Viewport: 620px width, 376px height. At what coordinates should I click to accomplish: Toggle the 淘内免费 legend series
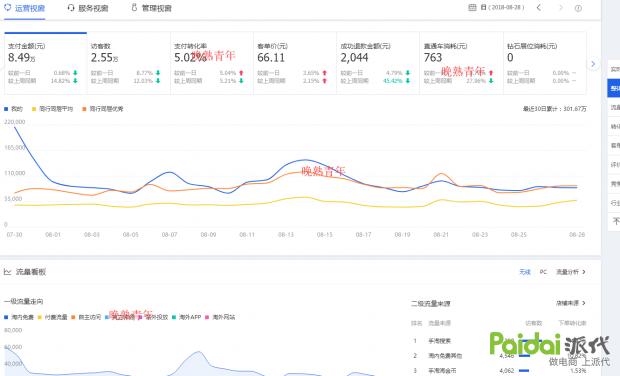19,317
